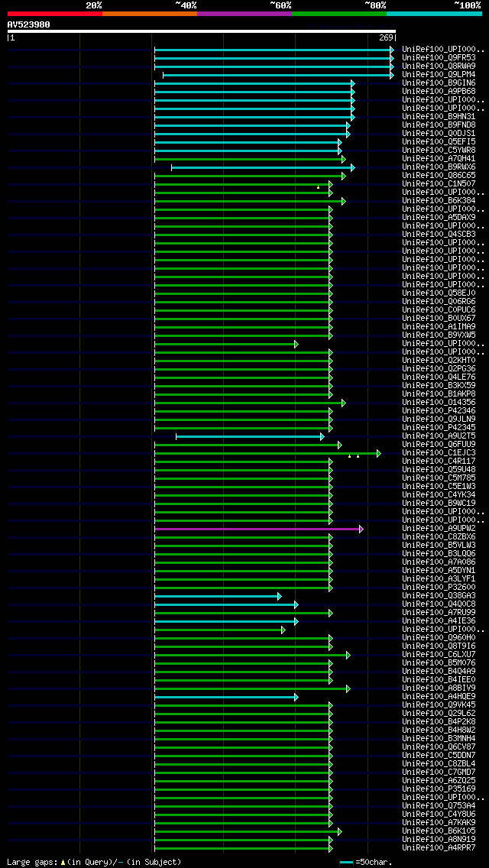The height and width of the screenshot is (868, 489).
Task: Open hit UniRef100_Q58EJ0
Action: [439, 293]
